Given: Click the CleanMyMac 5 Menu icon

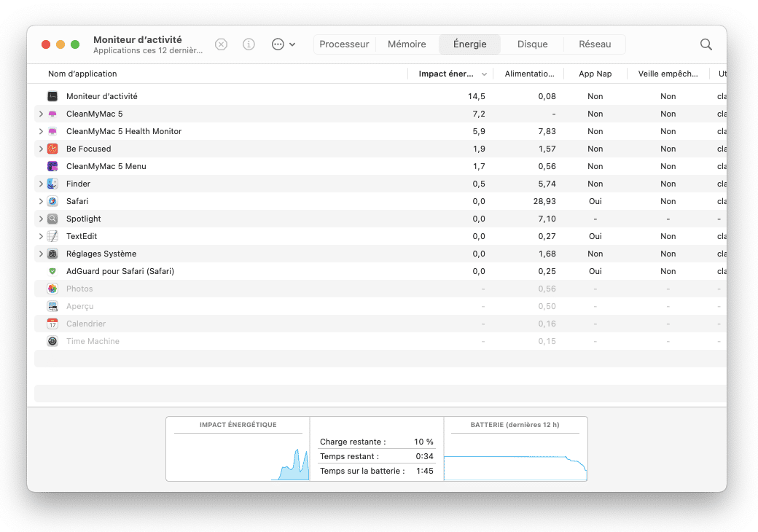Looking at the screenshot, I should 52,166.
